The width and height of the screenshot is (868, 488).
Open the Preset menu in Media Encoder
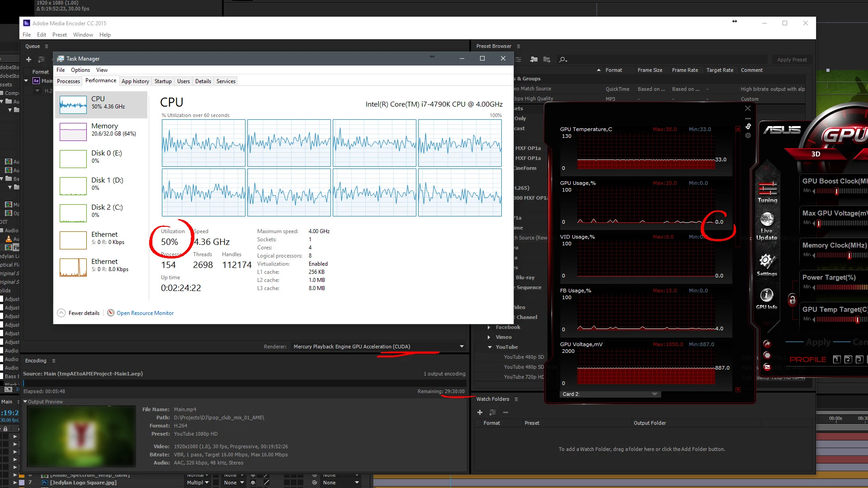[x=59, y=35]
